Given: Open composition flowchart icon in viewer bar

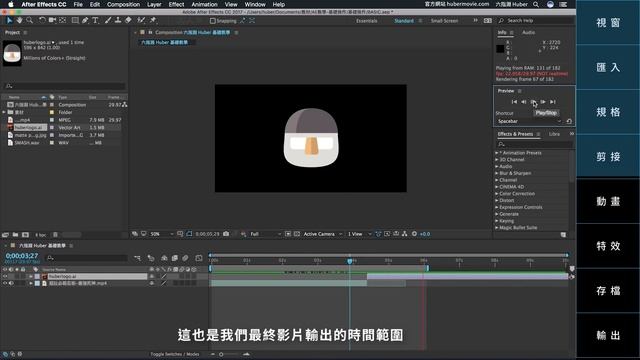Looking at the screenshot, I should pos(404,234).
